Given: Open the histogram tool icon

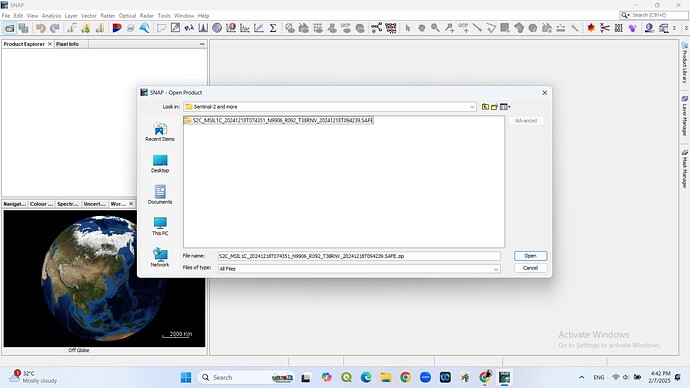Looking at the screenshot, I should (x=203, y=28).
